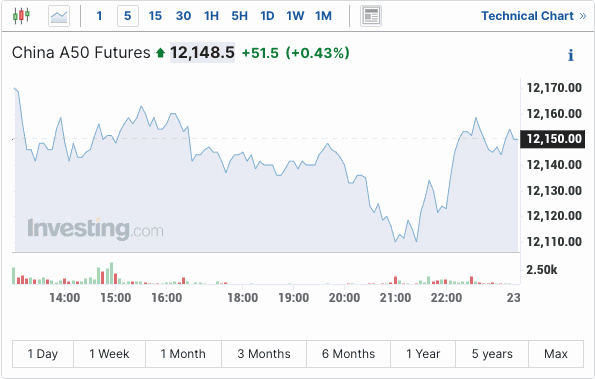
Task: Select the 1D interval
Action: [x=267, y=16]
